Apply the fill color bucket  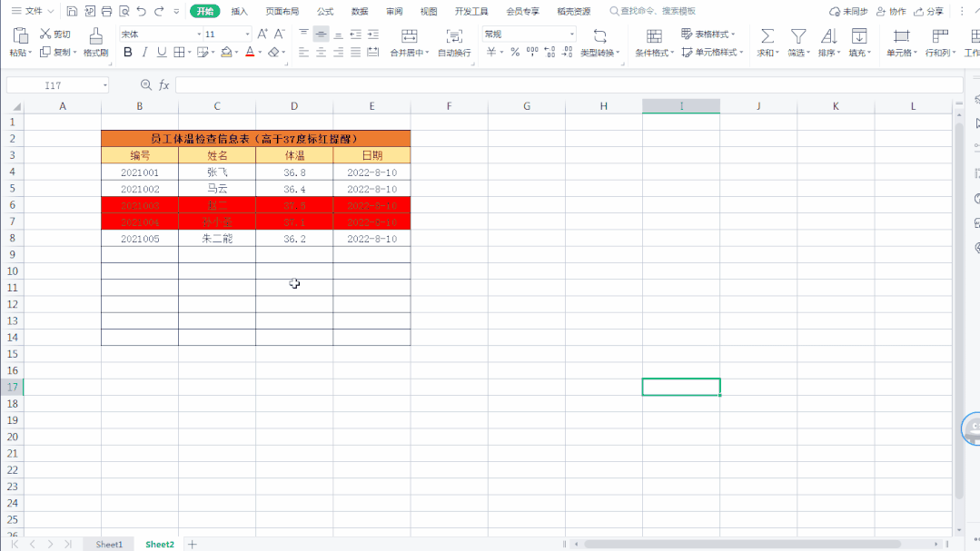226,53
